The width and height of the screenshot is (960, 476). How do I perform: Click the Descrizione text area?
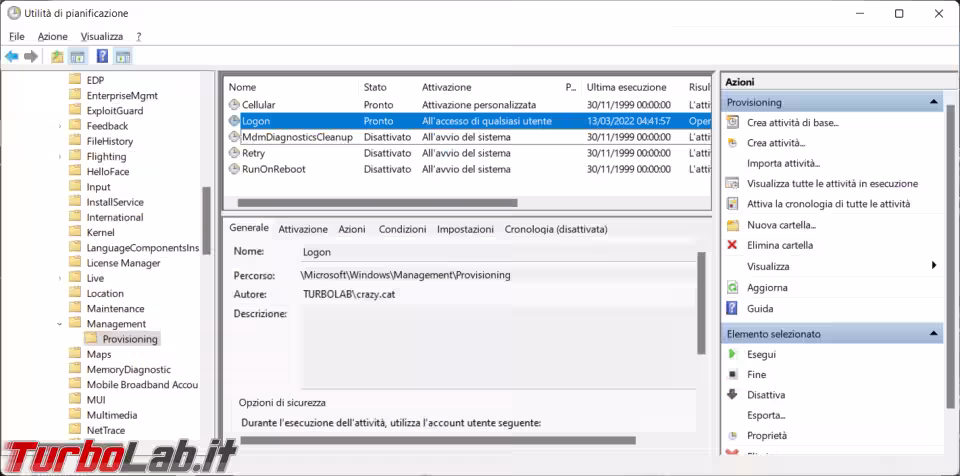tap(497, 346)
